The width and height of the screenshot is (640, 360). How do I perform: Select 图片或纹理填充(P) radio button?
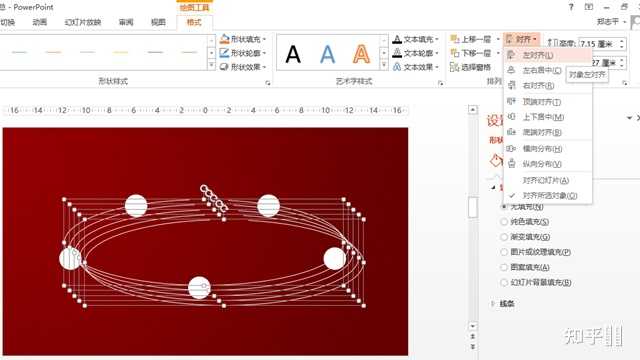pyautogui.click(x=504, y=252)
